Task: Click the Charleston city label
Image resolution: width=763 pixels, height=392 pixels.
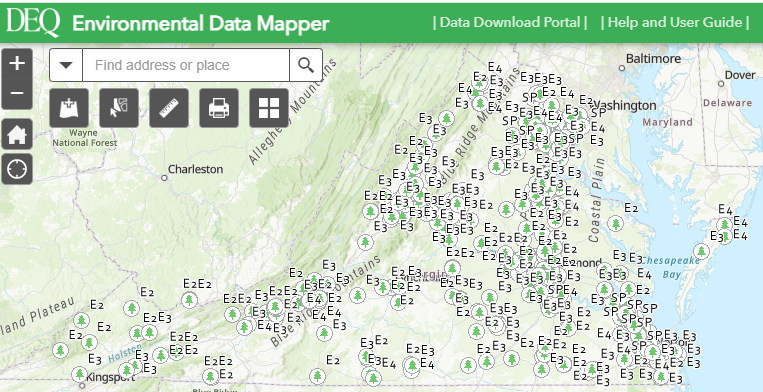Action: 195,169
